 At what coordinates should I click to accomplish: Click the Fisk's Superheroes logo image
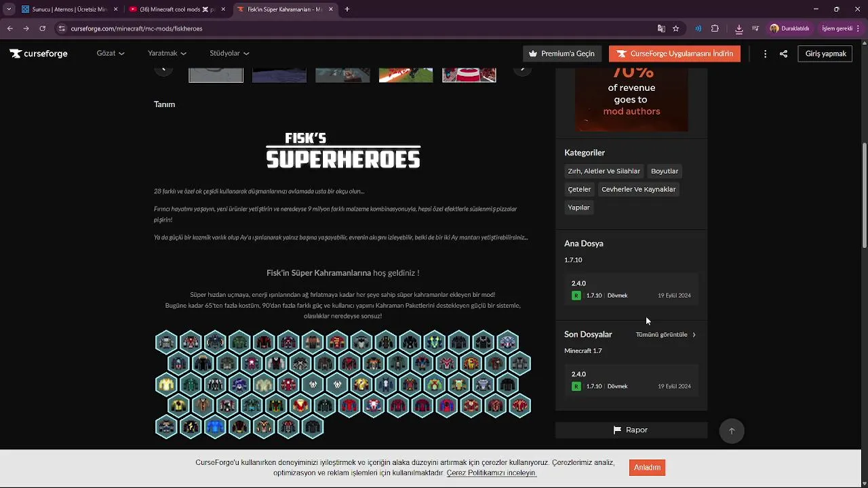click(343, 150)
